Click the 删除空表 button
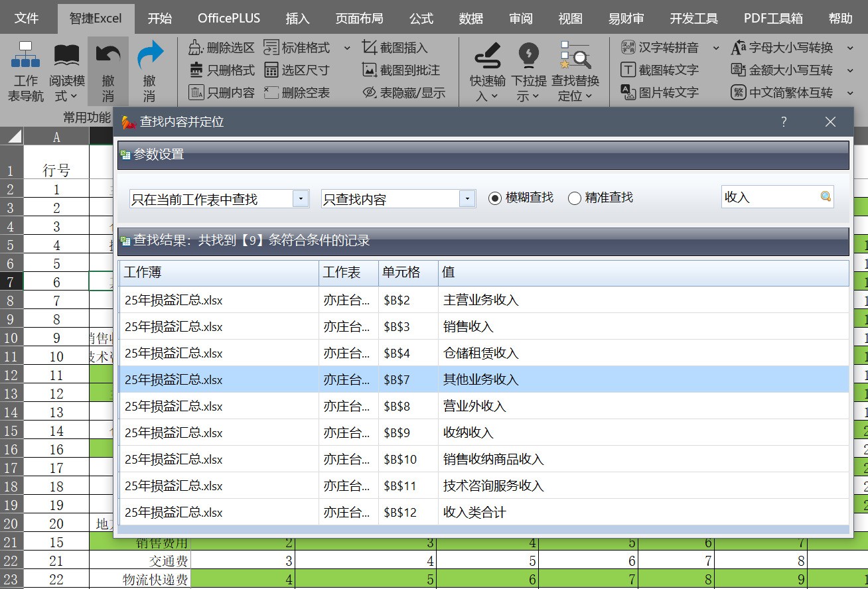The width and height of the screenshot is (868, 589). 297,93
